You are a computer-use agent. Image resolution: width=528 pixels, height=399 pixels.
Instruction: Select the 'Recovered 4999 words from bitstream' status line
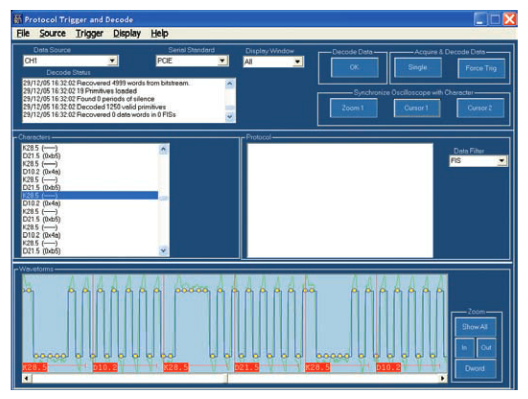pos(106,83)
